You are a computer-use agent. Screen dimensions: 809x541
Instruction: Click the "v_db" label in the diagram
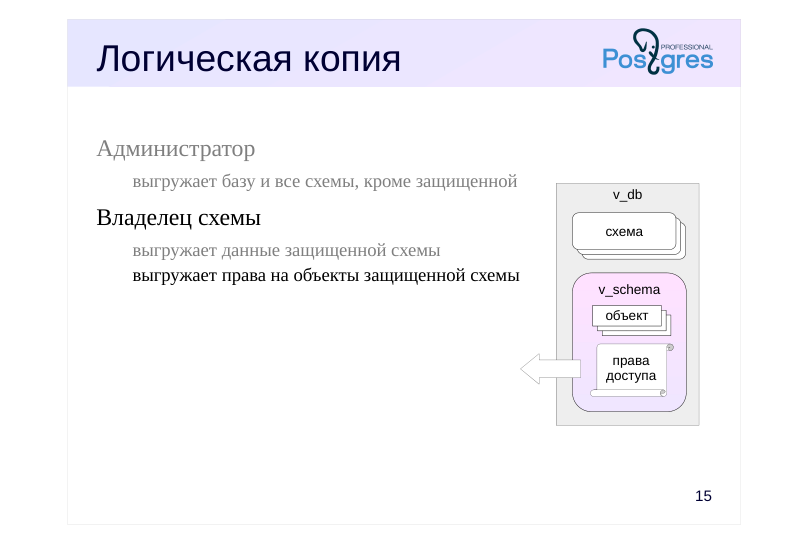pos(627,194)
